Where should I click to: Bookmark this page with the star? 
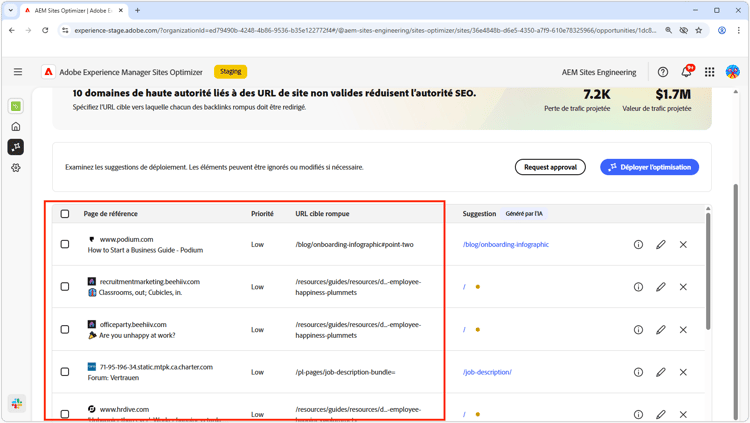click(699, 30)
